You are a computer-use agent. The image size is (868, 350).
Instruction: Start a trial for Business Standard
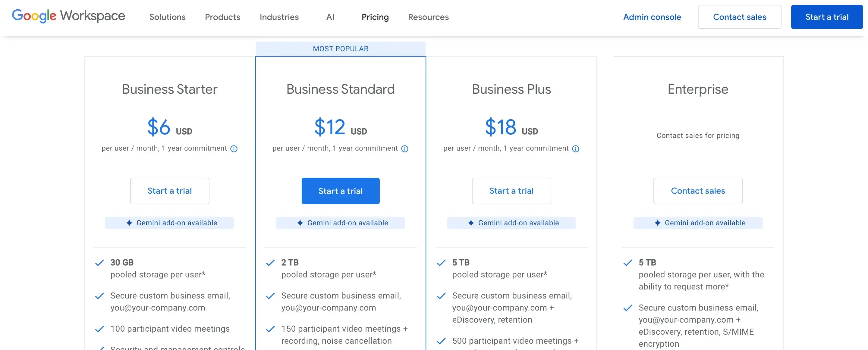pos(340,191)
